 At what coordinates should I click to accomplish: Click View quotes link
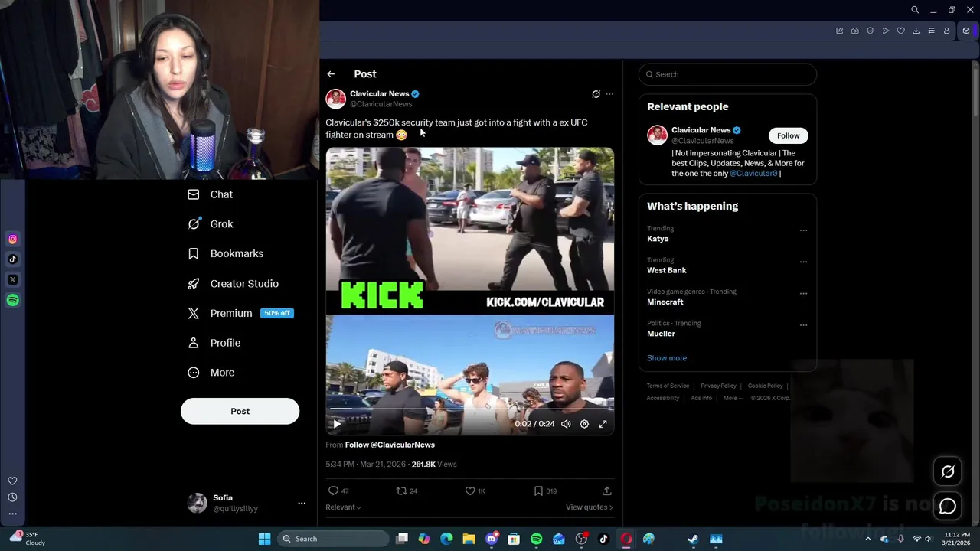[x=589, y=507]
